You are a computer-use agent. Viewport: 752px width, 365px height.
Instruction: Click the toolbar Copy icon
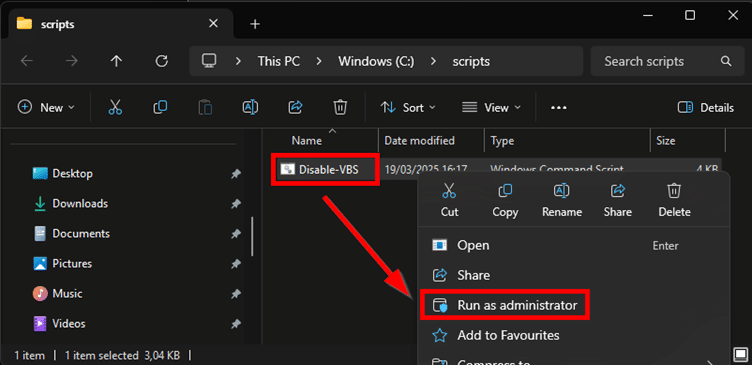pyautogui.click(x=160, y=107)
